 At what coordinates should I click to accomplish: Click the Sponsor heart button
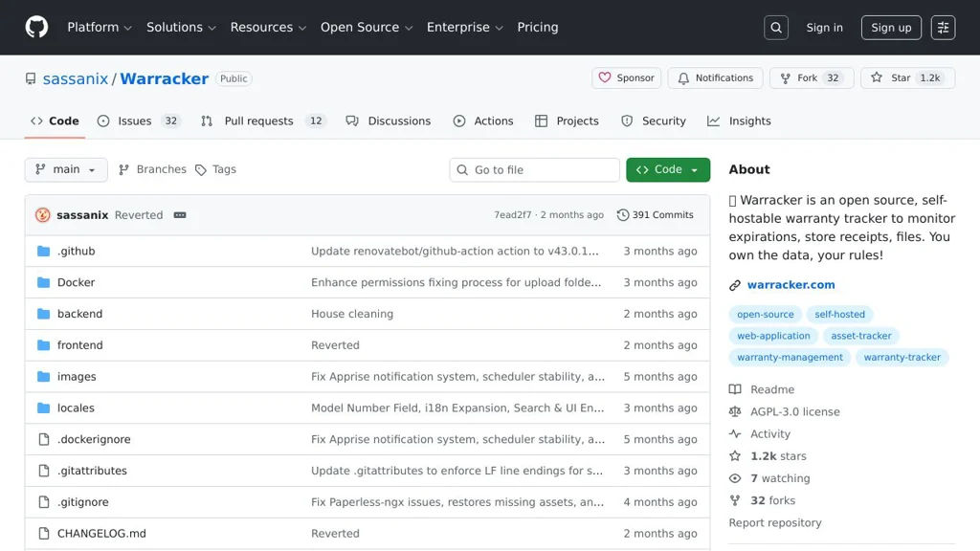coord(627,78)
